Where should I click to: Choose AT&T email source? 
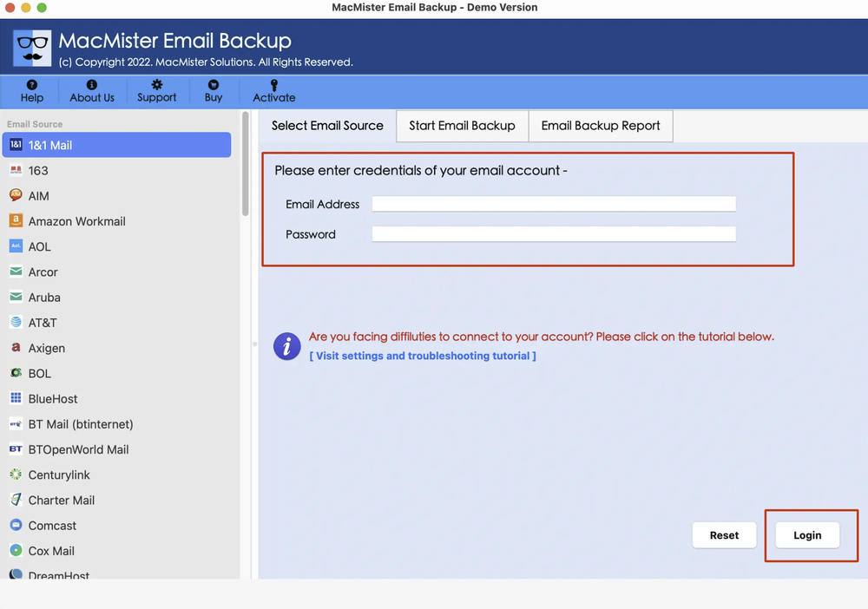(x=117, y=323)
